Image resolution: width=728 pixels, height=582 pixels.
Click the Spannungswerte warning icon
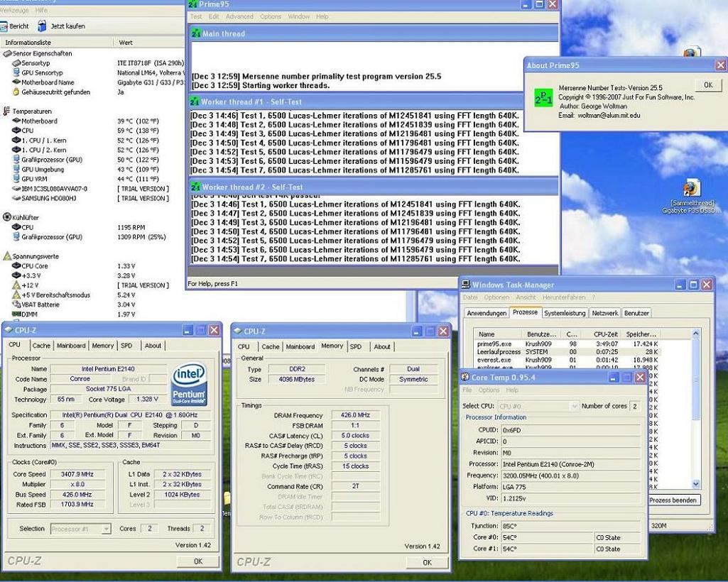tap(7, 256)
